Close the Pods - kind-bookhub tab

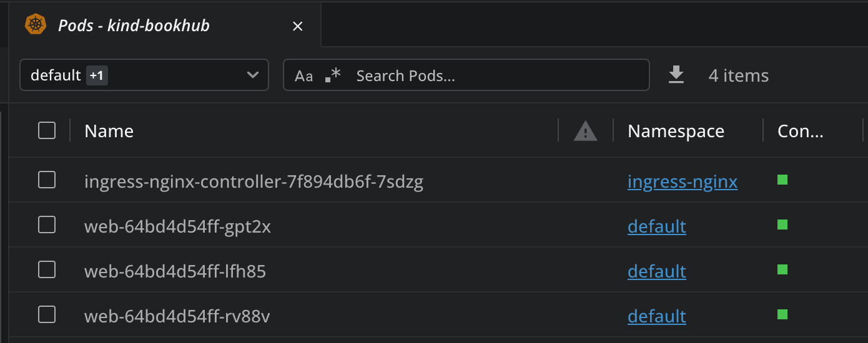click(298, 26)
